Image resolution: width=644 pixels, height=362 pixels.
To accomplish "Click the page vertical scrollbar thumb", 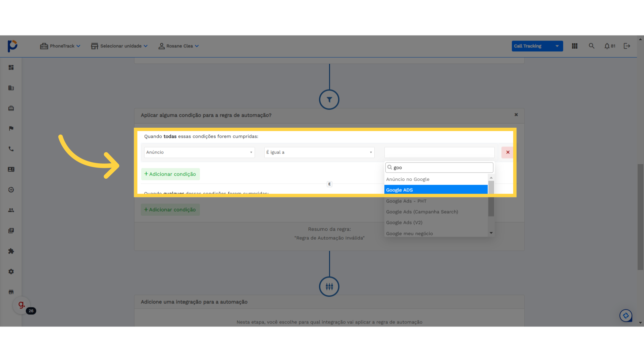I will coord(640,217).
